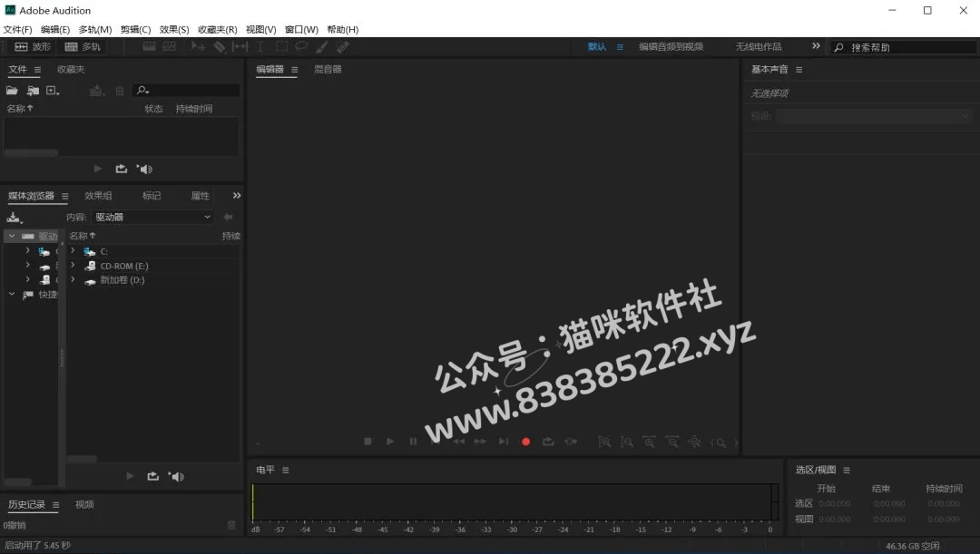Open the 编辑器 panel menu
Image resolution: width=980 pixels, height=554 pixels.
[294, 70]
